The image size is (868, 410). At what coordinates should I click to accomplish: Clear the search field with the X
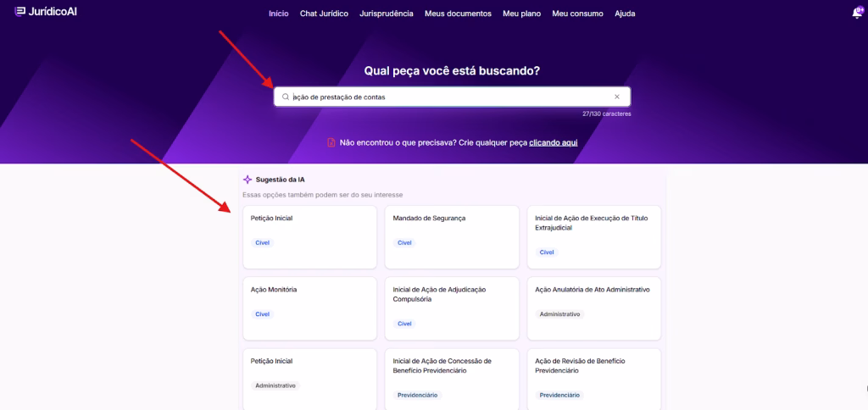(x=617, y=97)
